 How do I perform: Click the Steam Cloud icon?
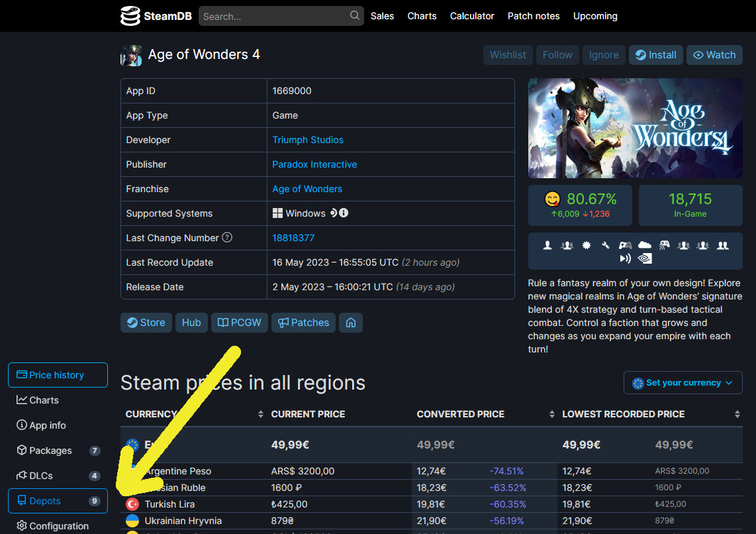pyautogui.click(x=645, y=246)
